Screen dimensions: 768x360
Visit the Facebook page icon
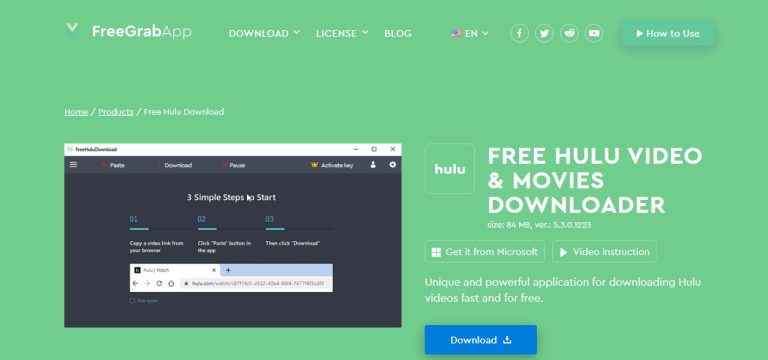click(x=519, y=33)
